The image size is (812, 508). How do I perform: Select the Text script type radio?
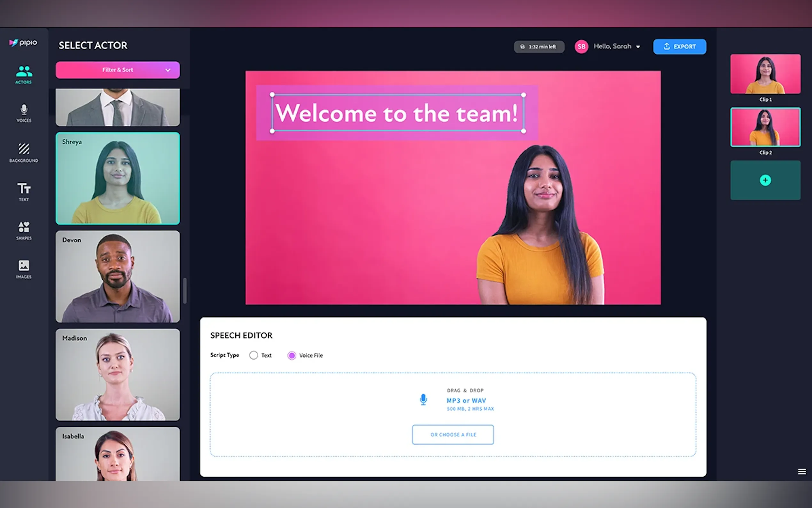click(254, 355)
